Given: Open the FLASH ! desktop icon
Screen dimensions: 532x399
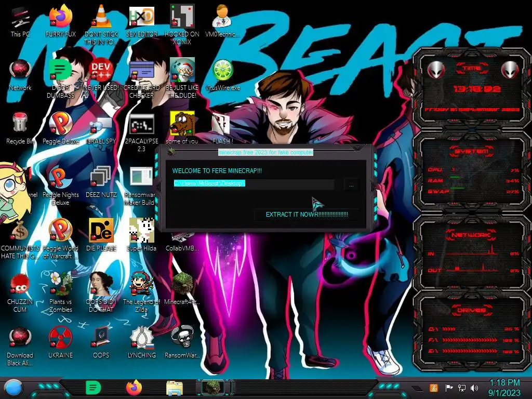Looking at the screenshot, I should [x=222, y=128].
